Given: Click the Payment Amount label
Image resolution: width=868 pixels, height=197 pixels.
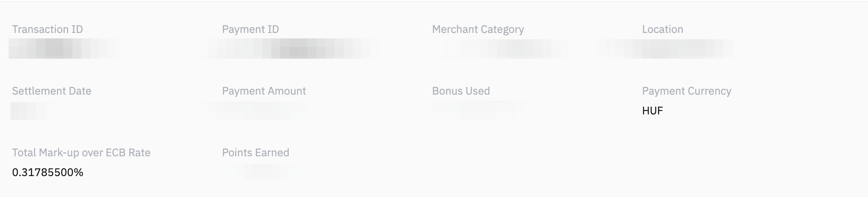Looking at the screenshot, I should (264, 91).
